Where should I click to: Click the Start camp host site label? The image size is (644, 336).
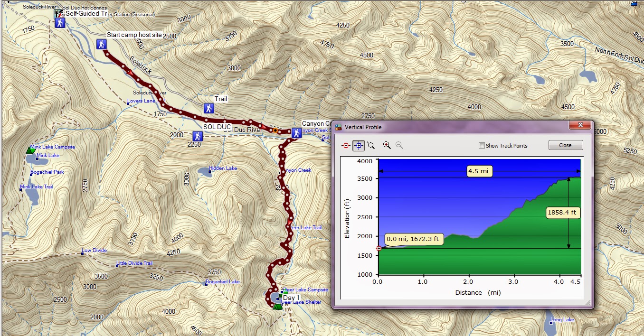pos(134,35)
